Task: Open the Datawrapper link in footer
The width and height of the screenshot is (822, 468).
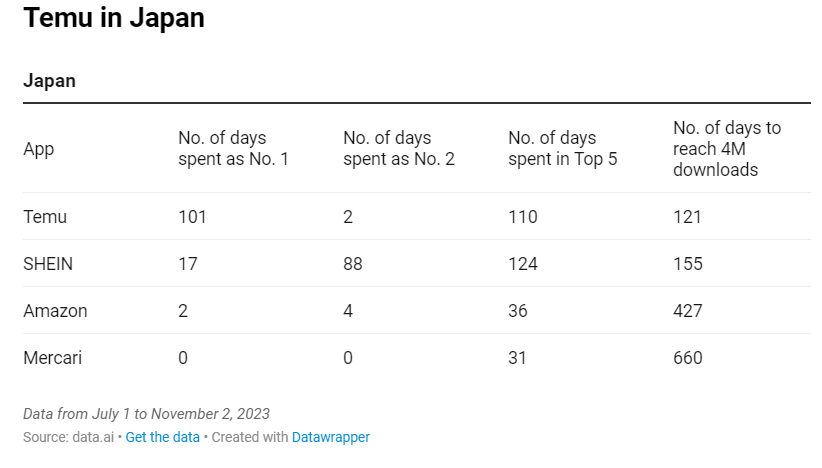Action: (330, 437)
